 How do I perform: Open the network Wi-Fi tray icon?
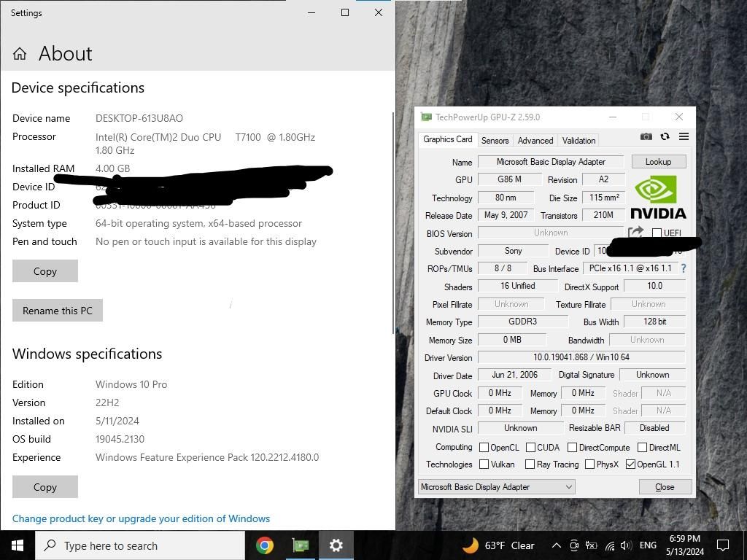[x=610, y=545]
